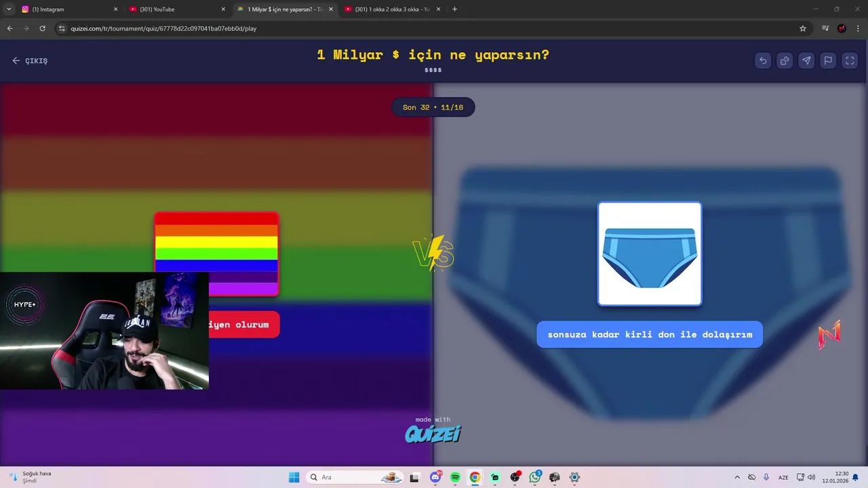Enter fullscreen mode in quiz header
Screen dimensions: 868x488
pos(850,60)
